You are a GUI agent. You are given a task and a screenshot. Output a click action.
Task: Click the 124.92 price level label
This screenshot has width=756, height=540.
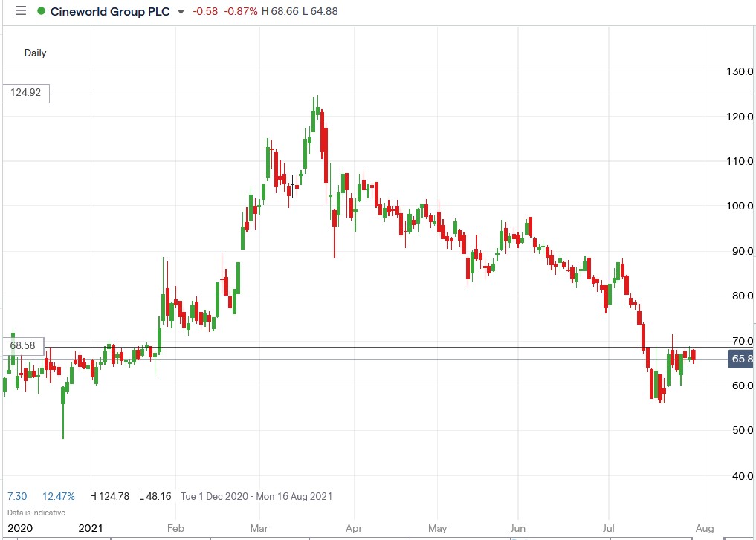click(25, 93)
